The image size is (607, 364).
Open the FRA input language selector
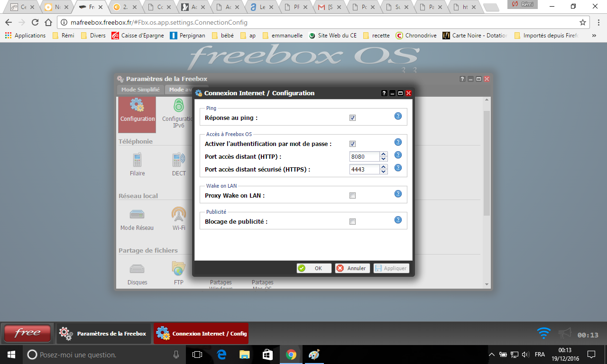tap(540, 355)
